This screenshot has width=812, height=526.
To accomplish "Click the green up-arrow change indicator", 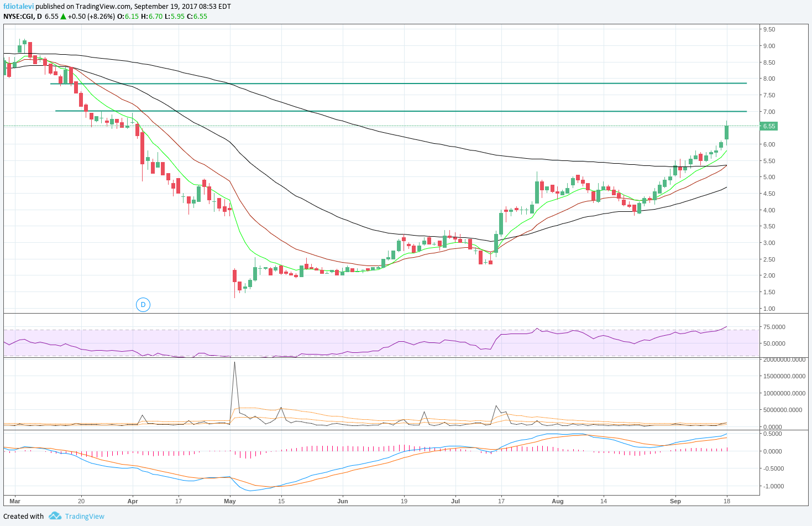I will (64, 17).
